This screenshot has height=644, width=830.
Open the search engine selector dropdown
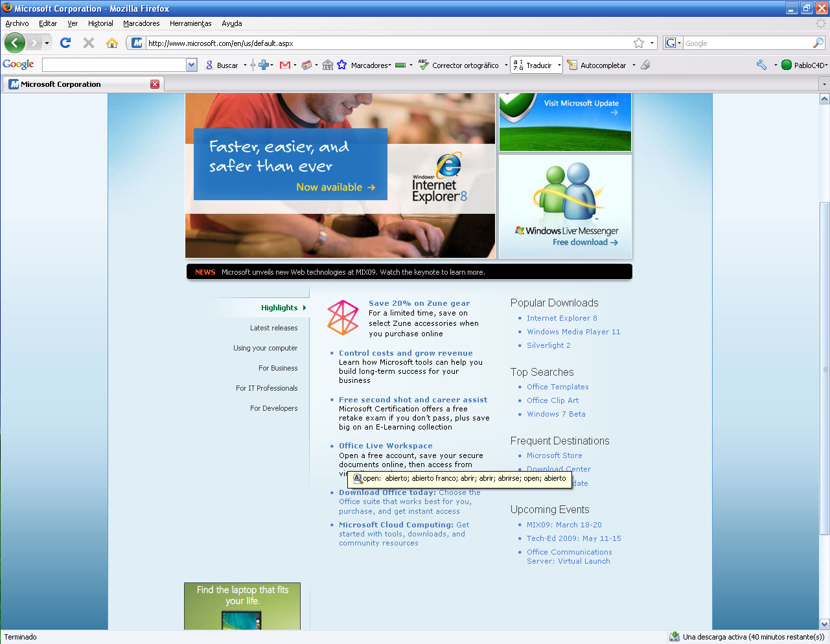point(679,43)
